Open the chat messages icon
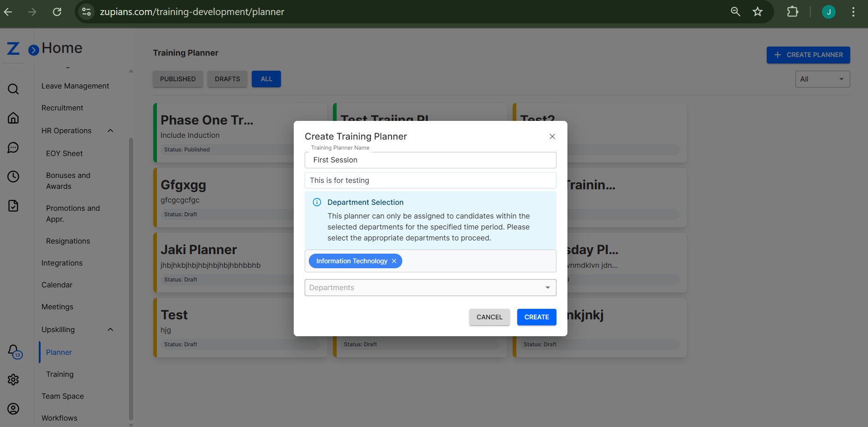This screenshot has height=427, width=868. (x=13, y=147)
